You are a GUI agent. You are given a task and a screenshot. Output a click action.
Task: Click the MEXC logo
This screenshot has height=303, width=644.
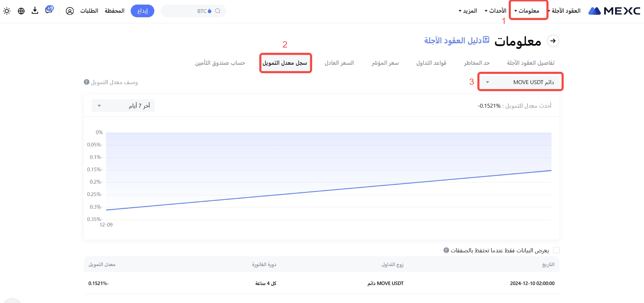point(614,11)
